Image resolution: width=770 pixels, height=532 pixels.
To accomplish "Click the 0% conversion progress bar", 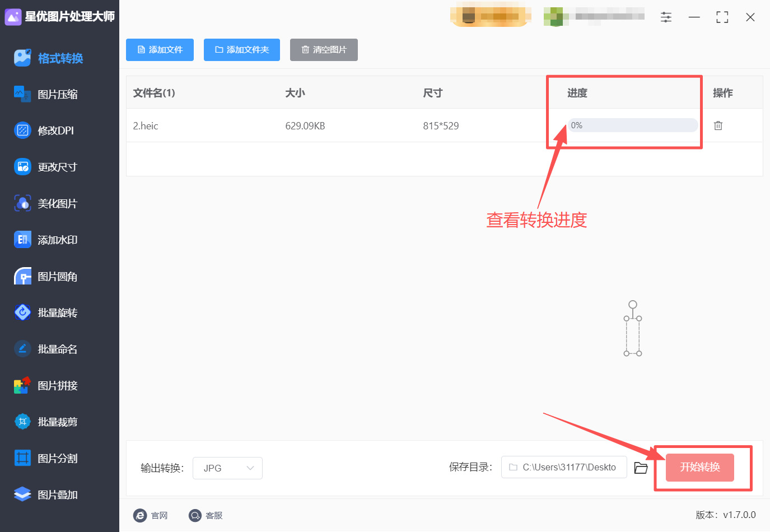I will click(x=632, y=125).
